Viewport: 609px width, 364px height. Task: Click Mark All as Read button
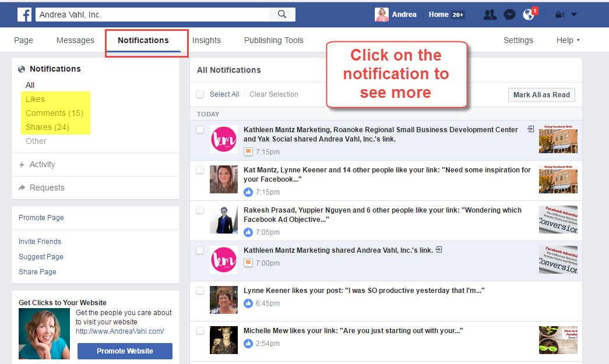[x=541, y=95]
